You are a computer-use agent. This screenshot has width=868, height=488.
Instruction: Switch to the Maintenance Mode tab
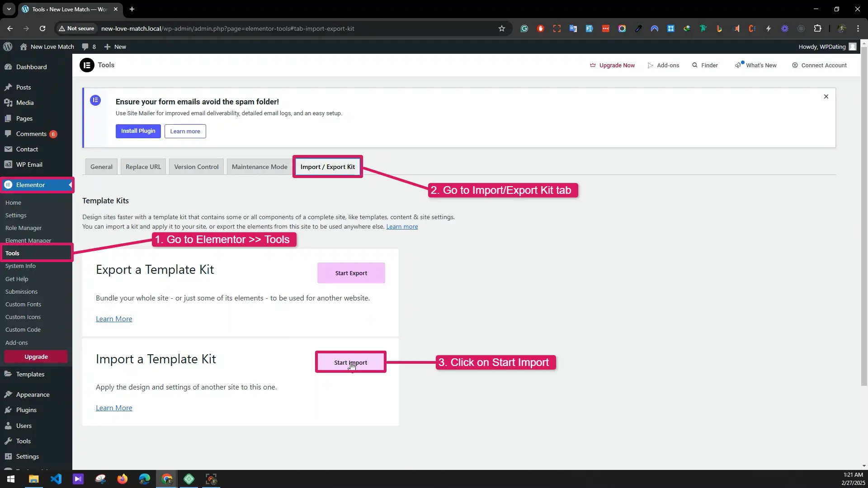click(259, 167)
